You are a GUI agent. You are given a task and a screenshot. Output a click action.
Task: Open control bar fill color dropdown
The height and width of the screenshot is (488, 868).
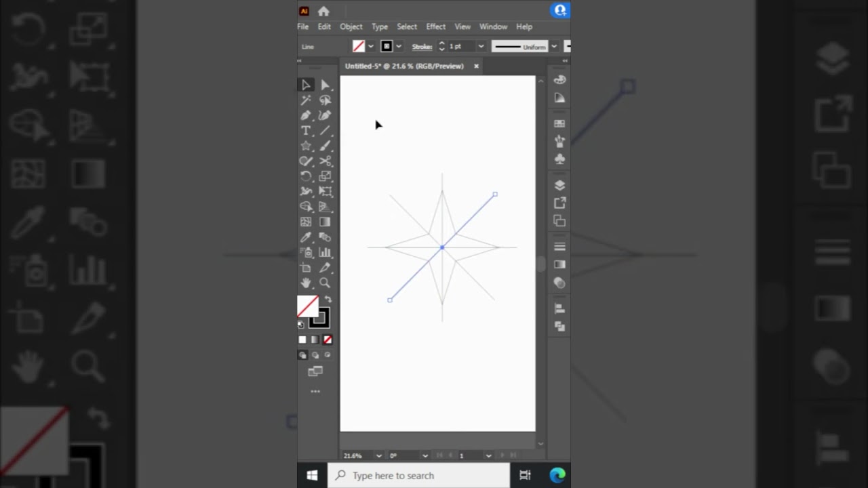[371, 47]
